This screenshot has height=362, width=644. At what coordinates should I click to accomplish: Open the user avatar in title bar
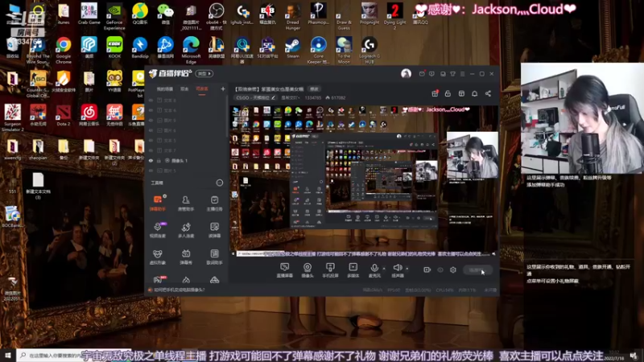coord(406,73)
